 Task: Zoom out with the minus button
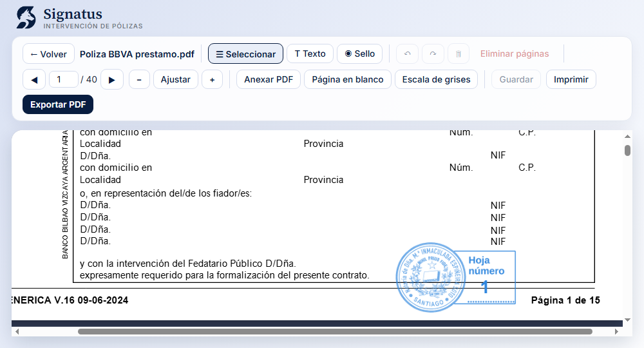[x=139, y=80]
